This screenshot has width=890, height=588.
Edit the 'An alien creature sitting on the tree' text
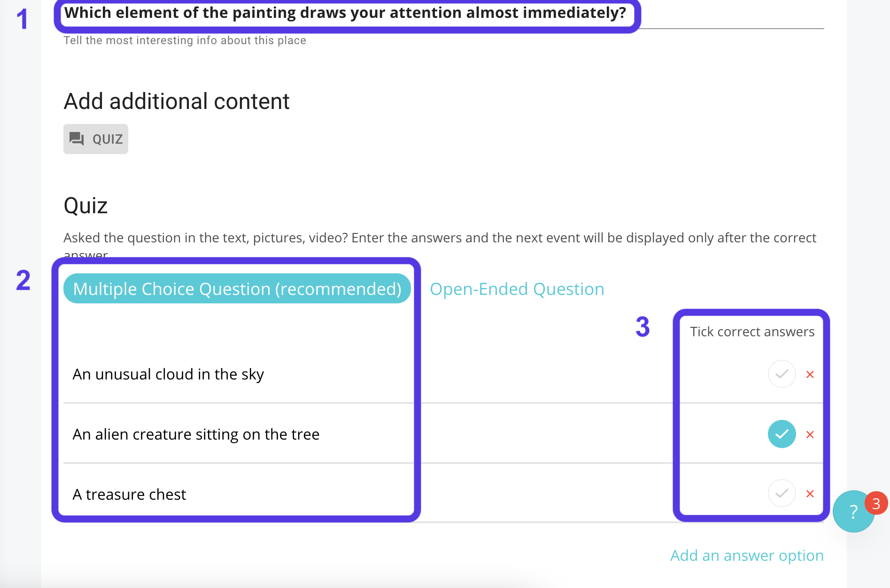tap(196, 434)
